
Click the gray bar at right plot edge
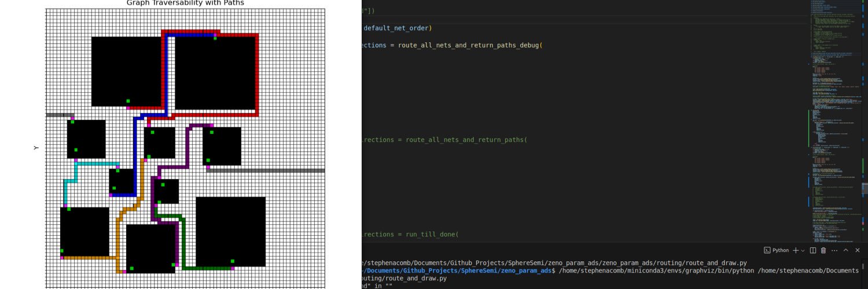tap(266, 171)
